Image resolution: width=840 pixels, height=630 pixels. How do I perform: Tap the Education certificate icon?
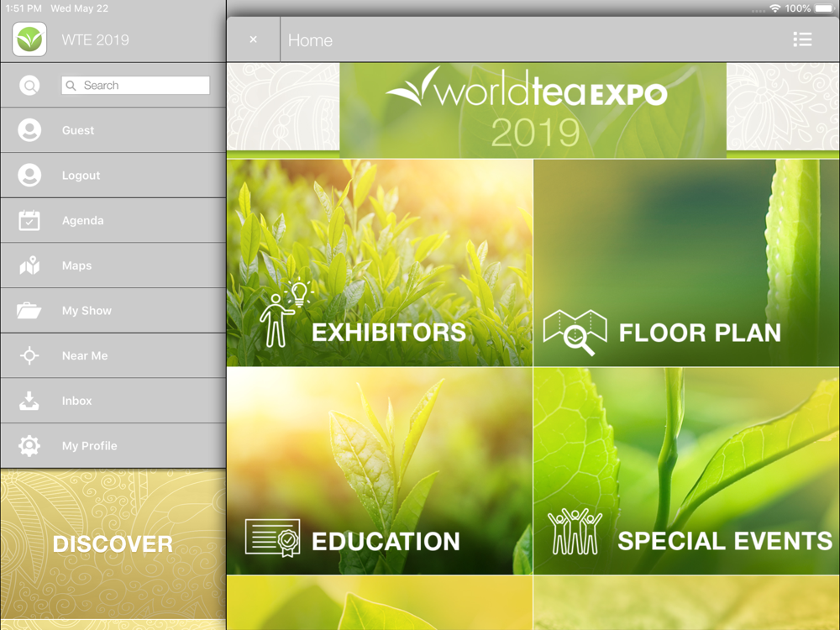(x=273, y=538)
